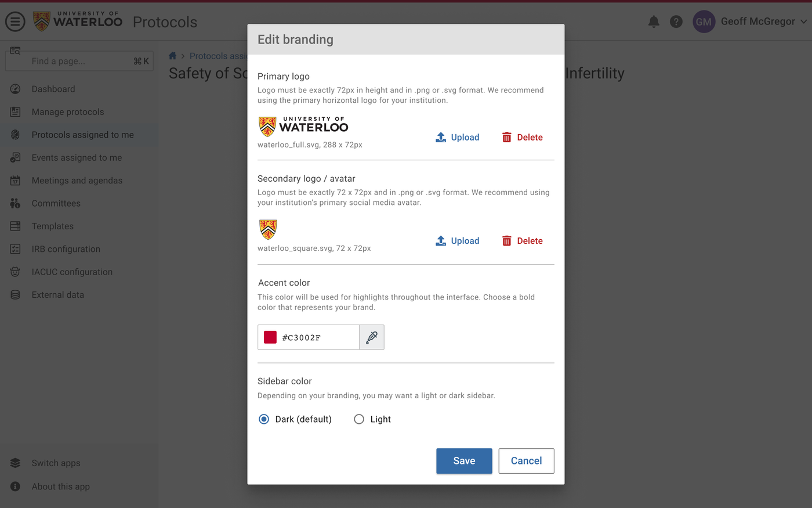This screenshot has height=508, width=812.
Task: Upload a new primary logo
Action: (458, 137)
